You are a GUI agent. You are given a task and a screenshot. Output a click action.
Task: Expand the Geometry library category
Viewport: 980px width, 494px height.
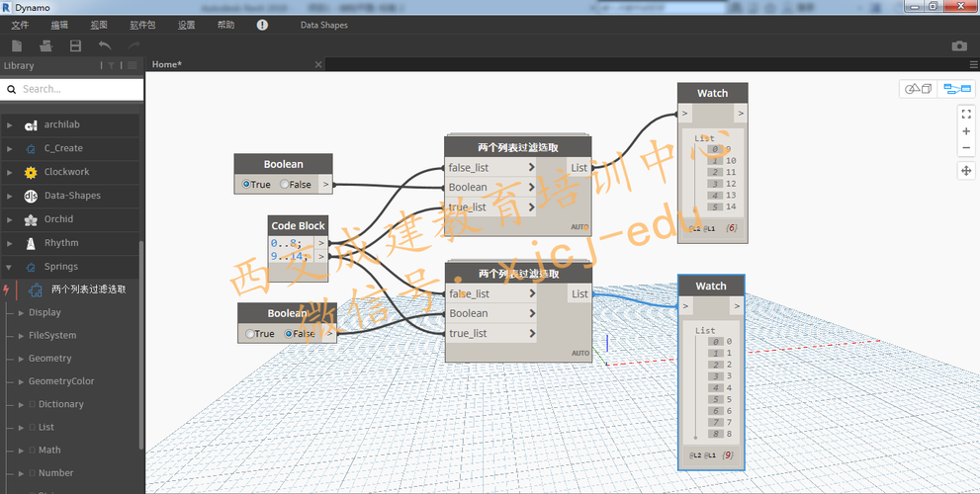click(49, 359)
